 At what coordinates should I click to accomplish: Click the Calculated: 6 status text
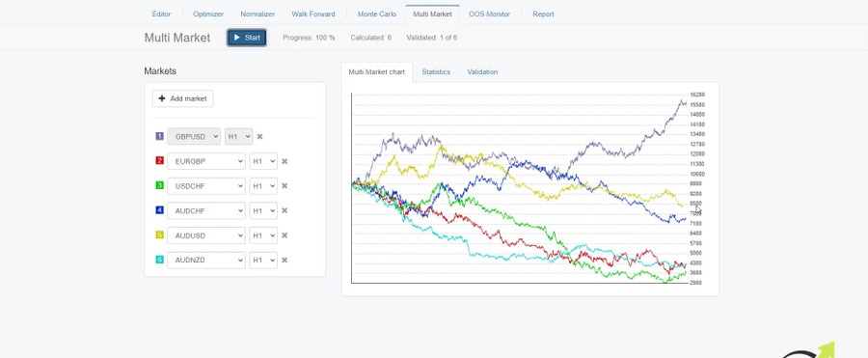point(371,38)
